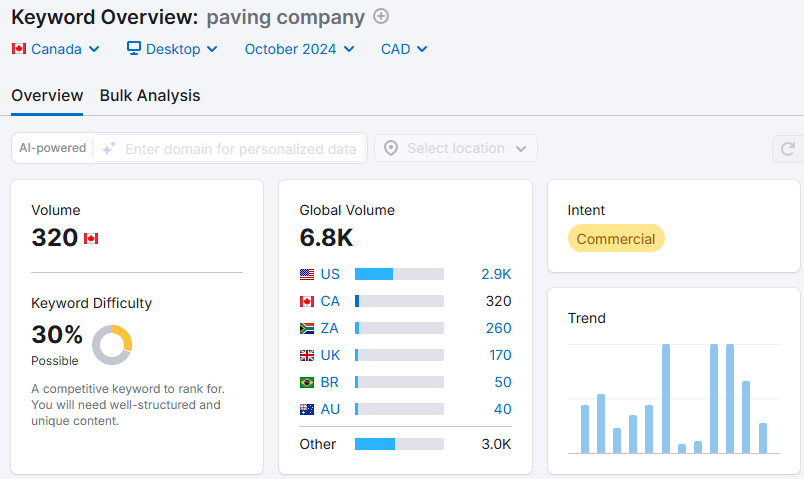
Task: Click the South Africa flag icon
Action: point(307,328)
